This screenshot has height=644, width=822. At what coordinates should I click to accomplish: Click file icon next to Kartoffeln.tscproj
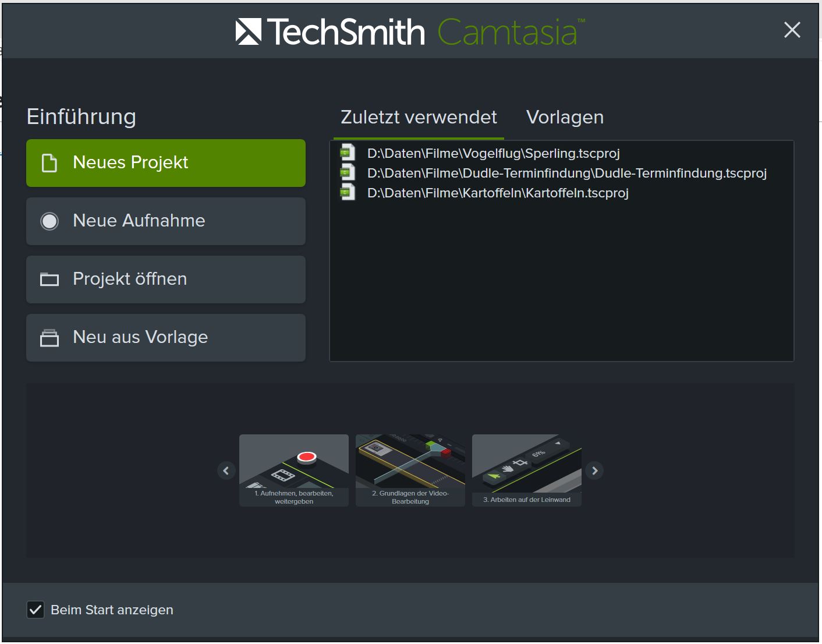coord(348,192)
